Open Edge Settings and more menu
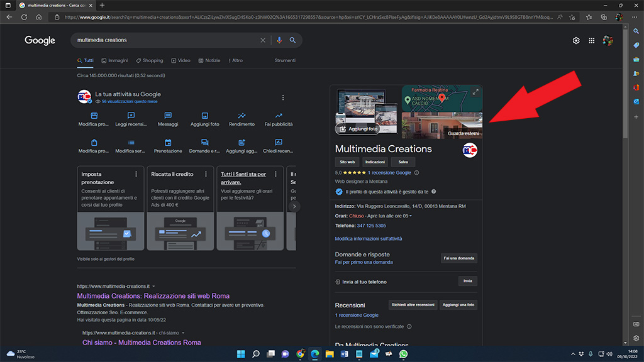Image resolution: width=644 pixels, height=362 pixels. coord(635,17)
